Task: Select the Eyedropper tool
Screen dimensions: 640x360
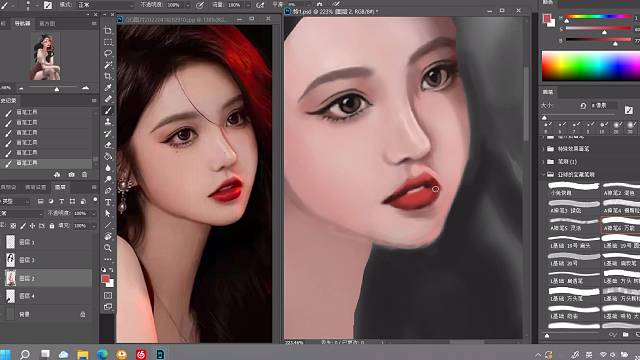Action: 108,88
